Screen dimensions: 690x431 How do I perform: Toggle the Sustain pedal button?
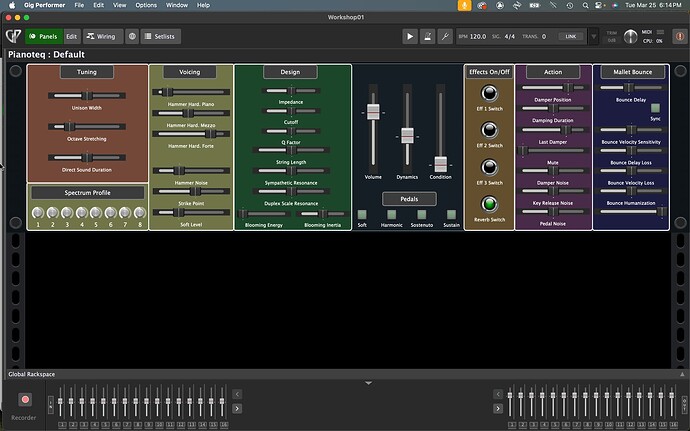451,214
